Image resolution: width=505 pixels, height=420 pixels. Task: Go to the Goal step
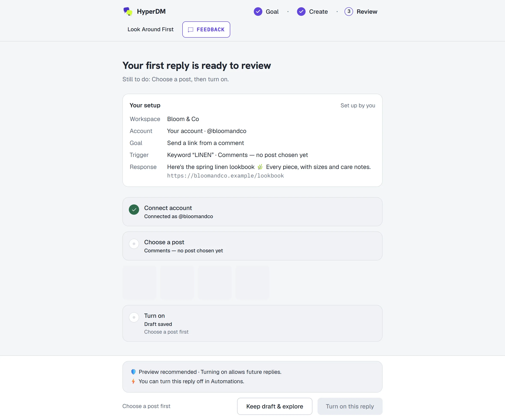(266, 12)
